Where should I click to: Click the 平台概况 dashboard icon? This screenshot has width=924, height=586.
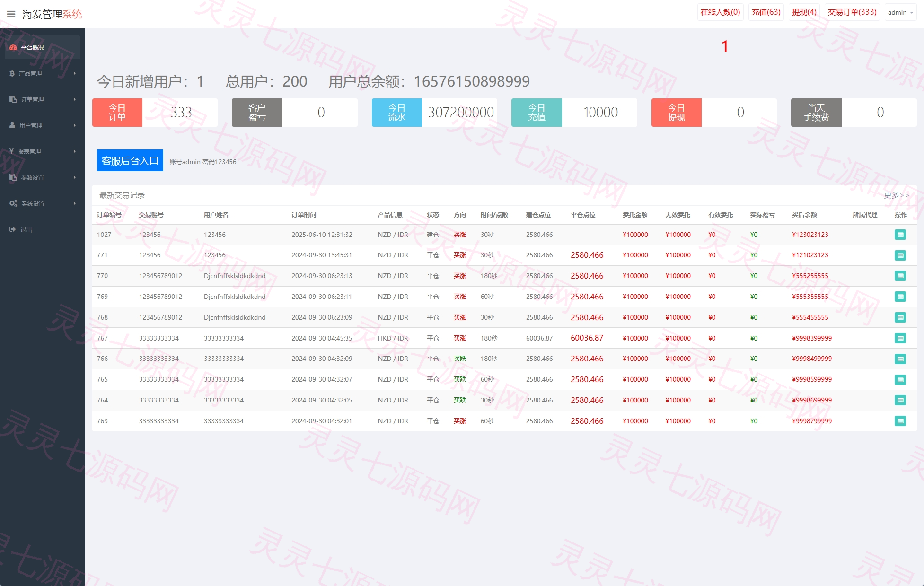(13, 47)
